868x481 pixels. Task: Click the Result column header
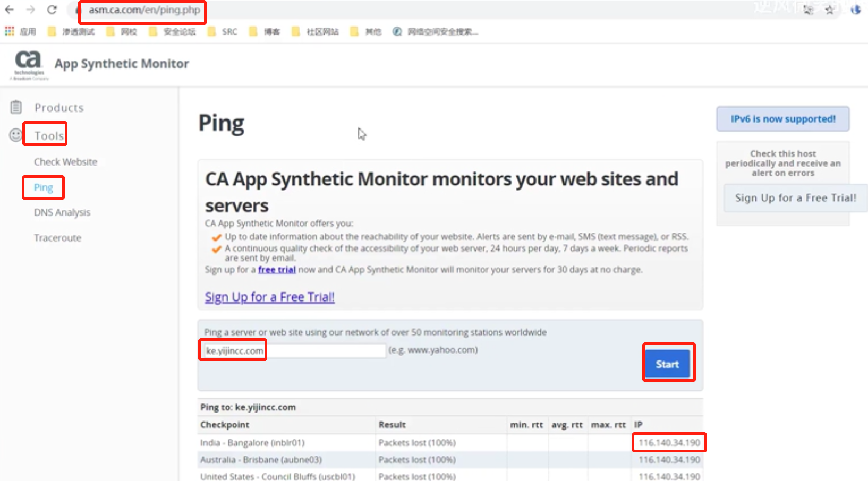(392, 425)
